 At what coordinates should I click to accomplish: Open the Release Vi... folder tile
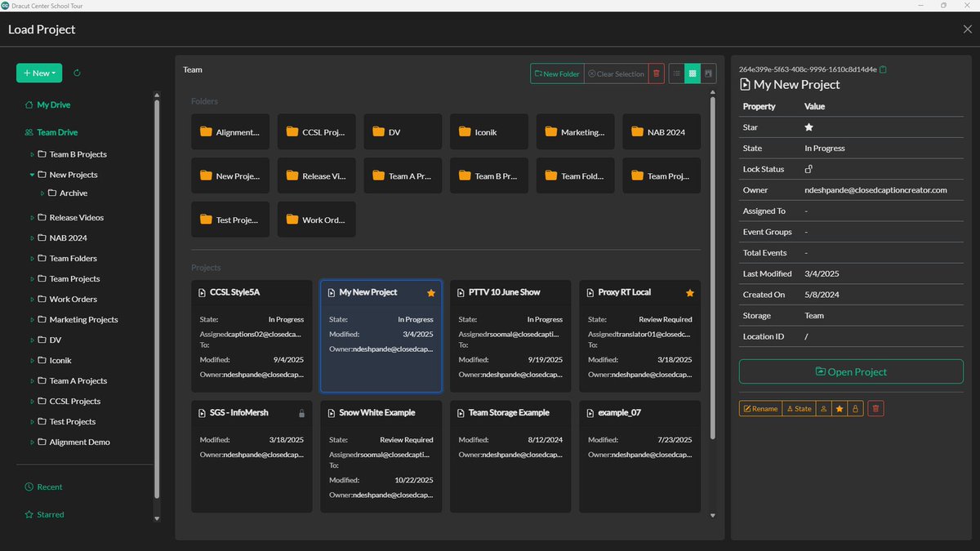(x=316, y=176)
